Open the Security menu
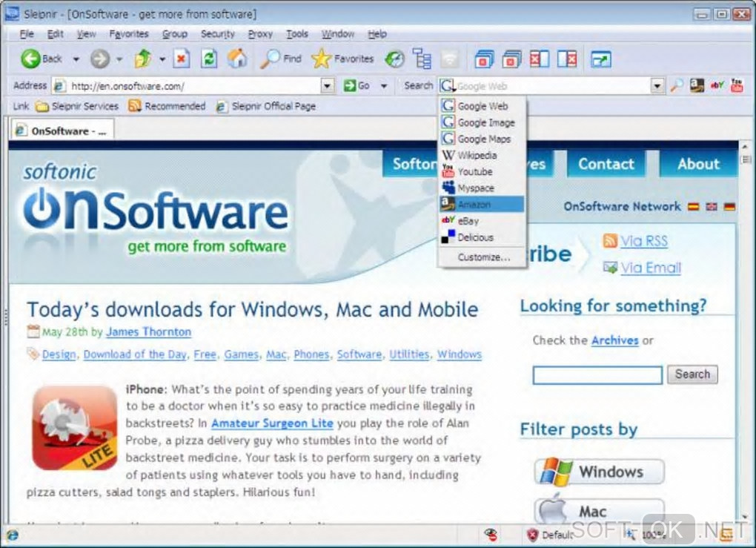 pos(217,34)
